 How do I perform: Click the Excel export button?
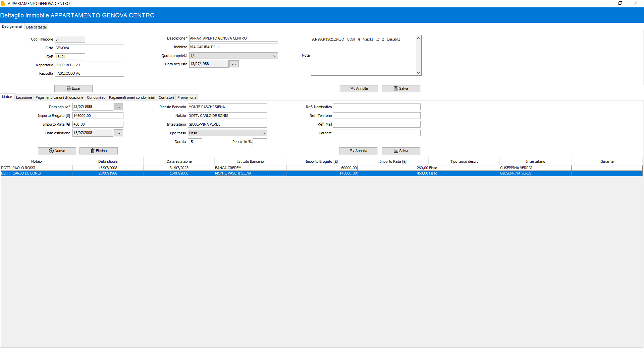73,88
